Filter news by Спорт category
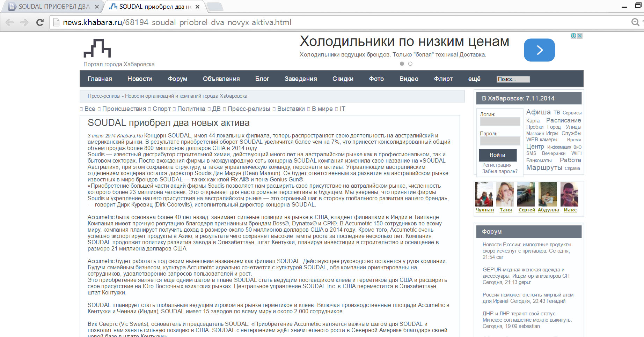This screenshot has height=337, width=644. click(162, 109)
